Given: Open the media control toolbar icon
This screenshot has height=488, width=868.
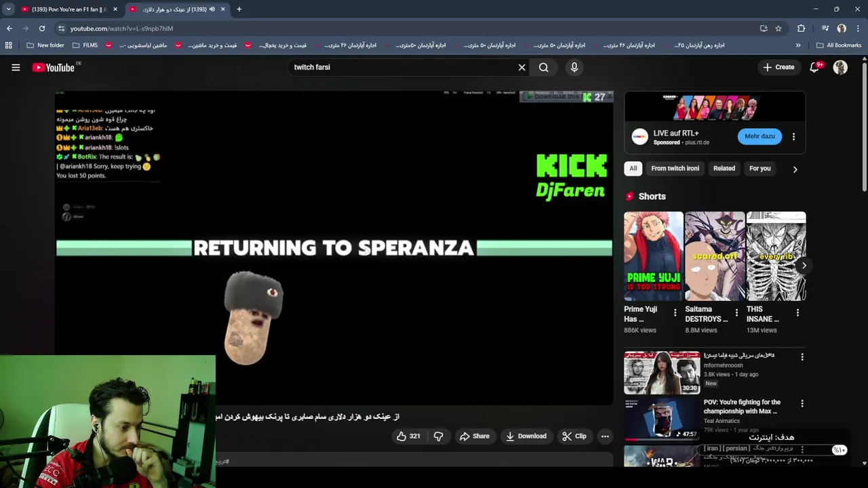Looking at the screenshot, I should tap(825, 28).
